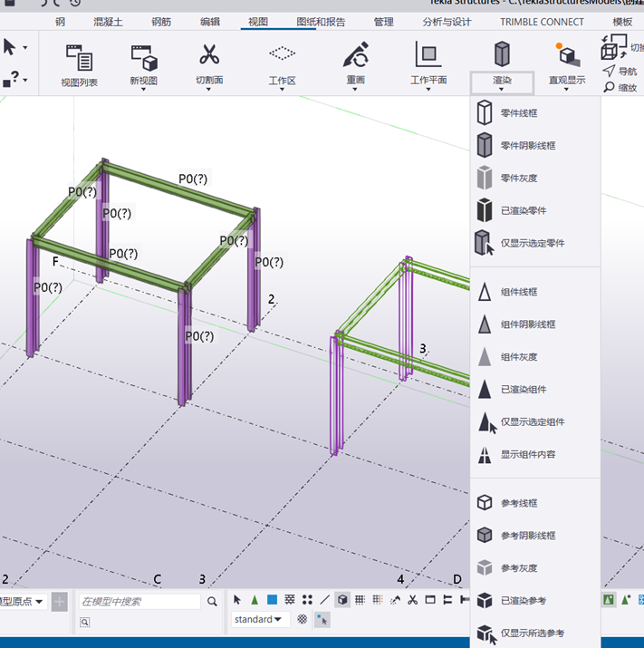The width and height of the screenshot is (644, 648).
Task: Toggle the green triangle assemblies selection switch
Action: (x=255, y=600)
